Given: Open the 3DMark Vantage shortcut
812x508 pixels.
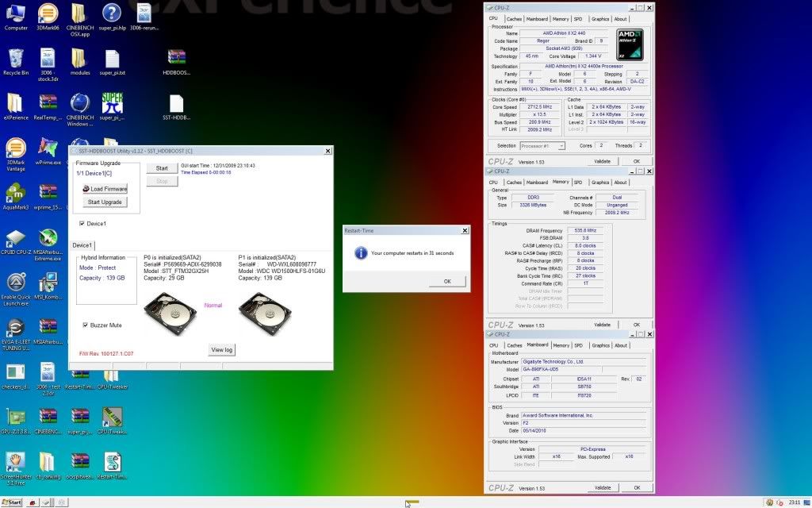Looking at the screenshot, I should pyautogui.click(x=15, y=148).
